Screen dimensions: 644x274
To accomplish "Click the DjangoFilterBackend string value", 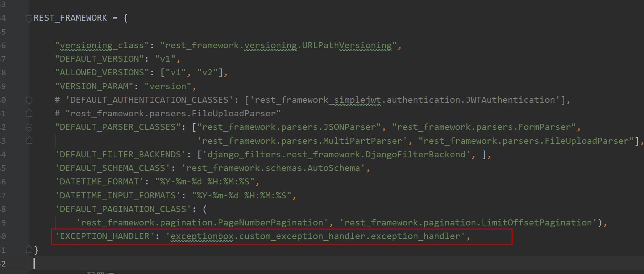I will 336,155.
